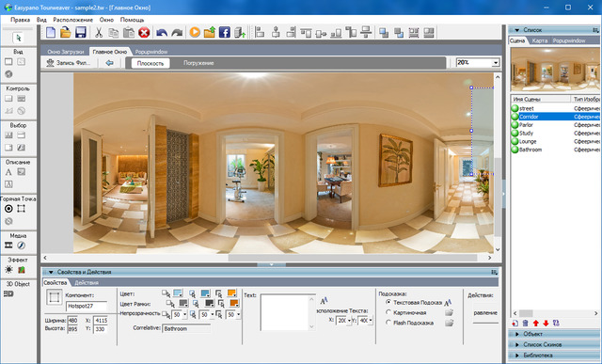Open a project with the folder icon

65,32
